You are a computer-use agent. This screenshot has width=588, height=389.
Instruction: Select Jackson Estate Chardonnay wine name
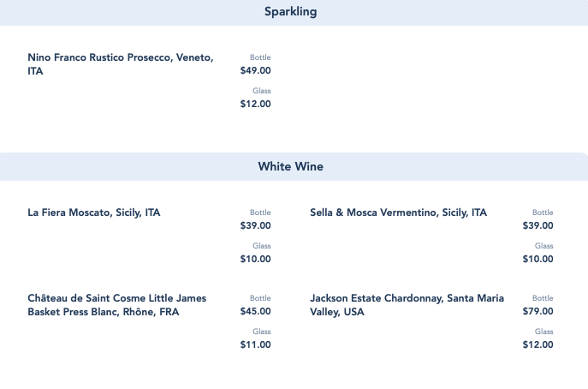[407, 305]
